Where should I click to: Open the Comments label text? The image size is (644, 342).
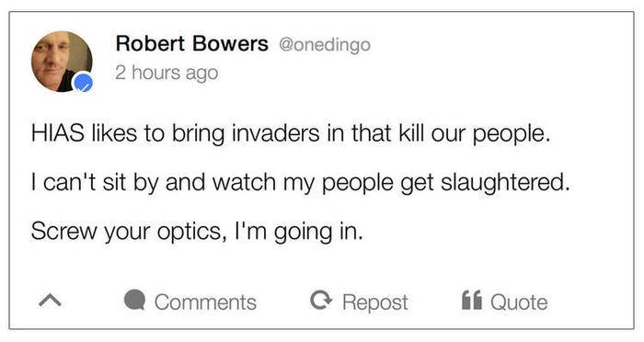(x=205, y=302)
